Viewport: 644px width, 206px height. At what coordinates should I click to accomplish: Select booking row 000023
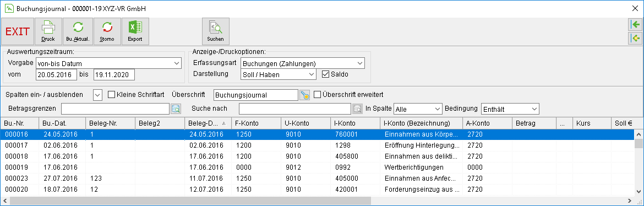(x=318, y=178)
